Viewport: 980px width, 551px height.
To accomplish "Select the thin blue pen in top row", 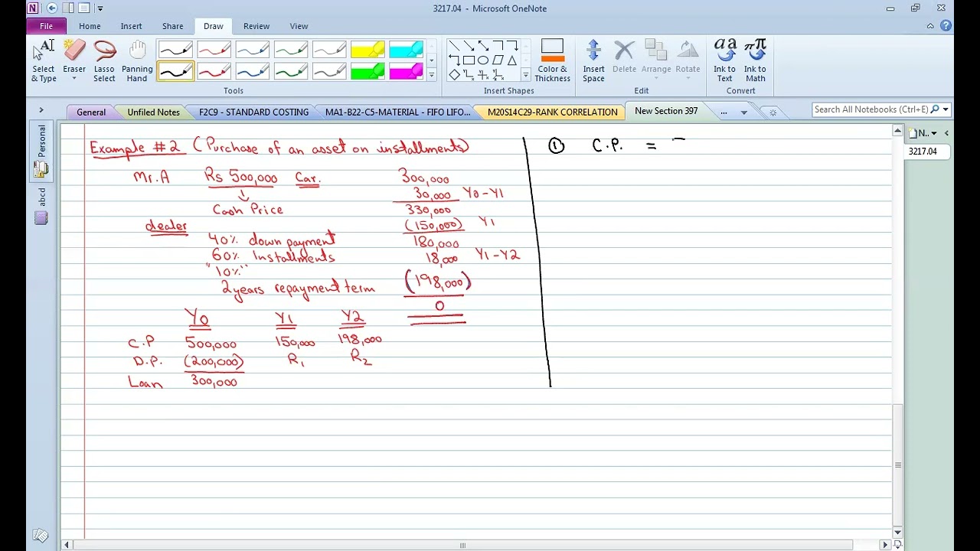I will [252, 51].
